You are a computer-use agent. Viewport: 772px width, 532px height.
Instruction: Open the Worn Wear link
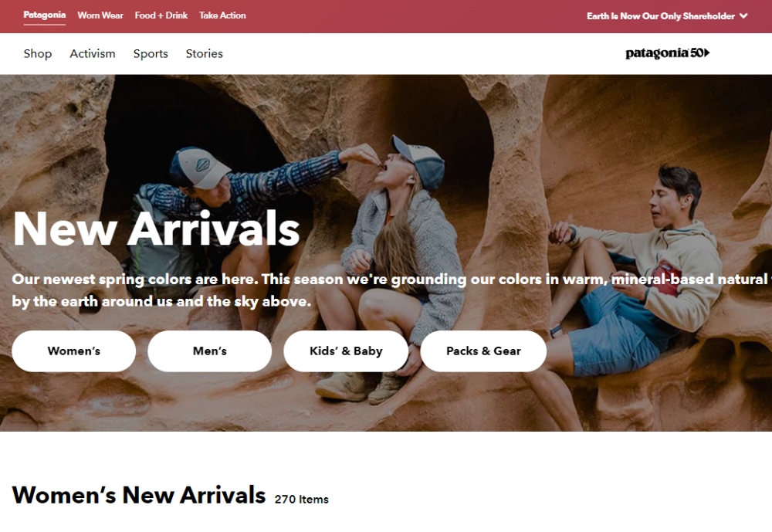(x=100, y=15)
